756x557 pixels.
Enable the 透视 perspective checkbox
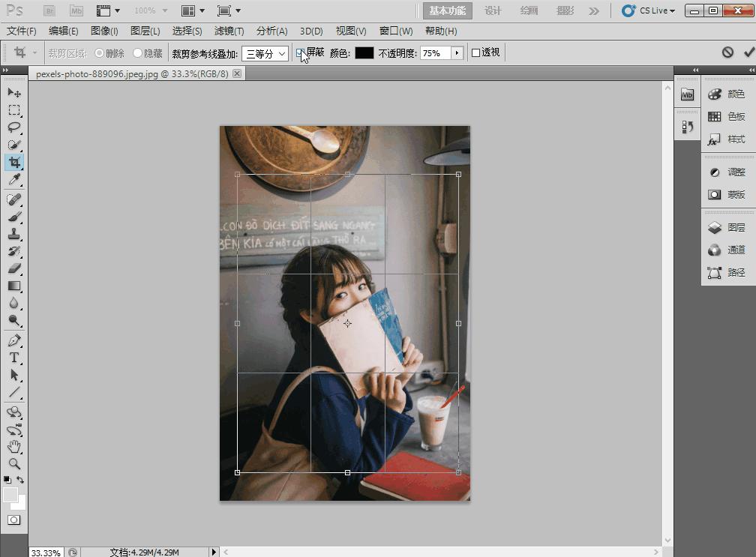(475, 52)
